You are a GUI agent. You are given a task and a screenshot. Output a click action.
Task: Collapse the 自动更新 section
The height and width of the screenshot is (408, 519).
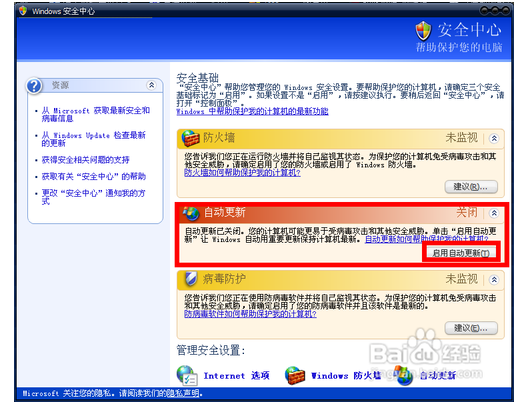[x=494, y=213]
